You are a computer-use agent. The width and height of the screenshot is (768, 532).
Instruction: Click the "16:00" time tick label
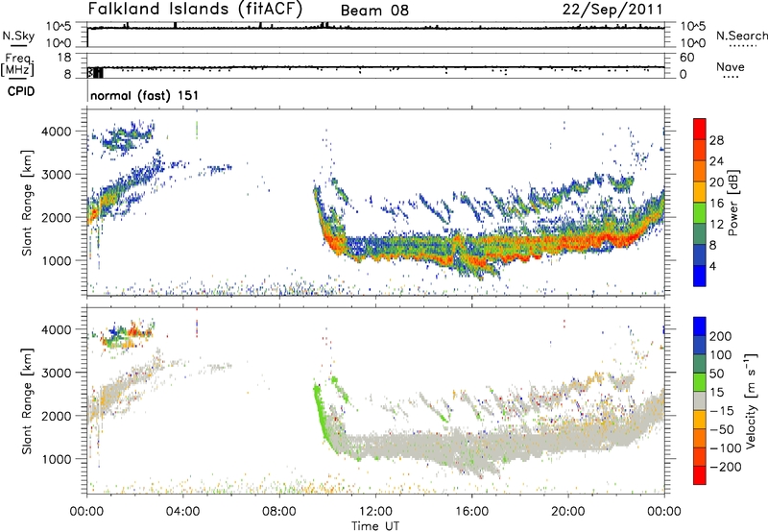[x=471, y=512]
